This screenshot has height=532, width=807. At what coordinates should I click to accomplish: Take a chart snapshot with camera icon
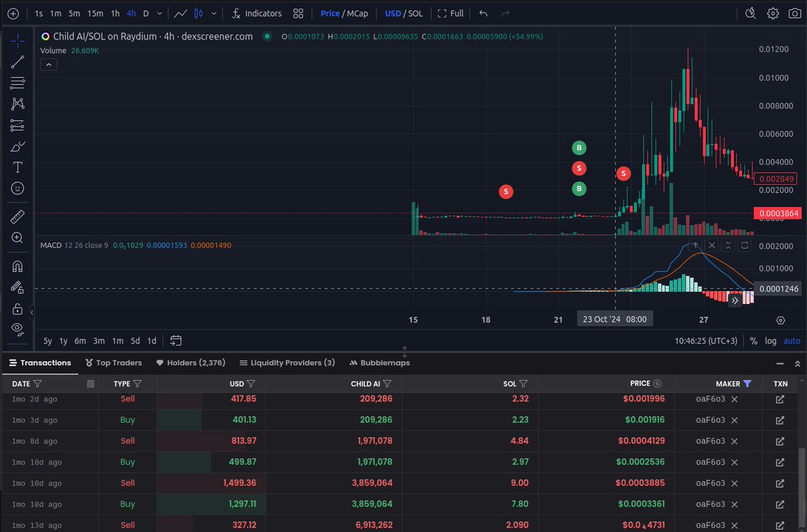click(794, 13)
